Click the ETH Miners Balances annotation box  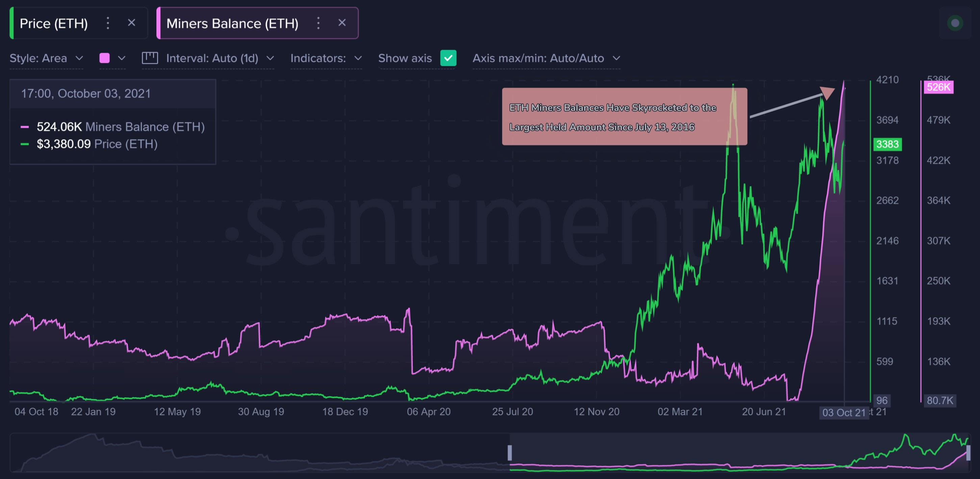click(624, 117)
